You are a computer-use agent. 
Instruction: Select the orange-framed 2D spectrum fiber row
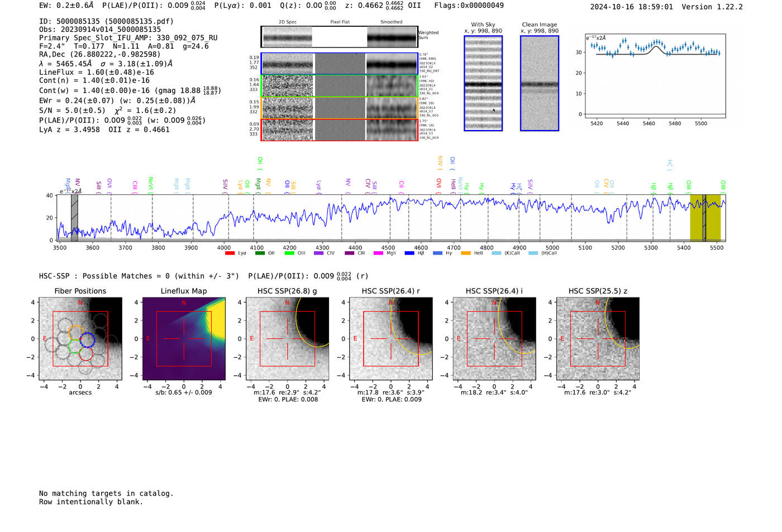340,108
